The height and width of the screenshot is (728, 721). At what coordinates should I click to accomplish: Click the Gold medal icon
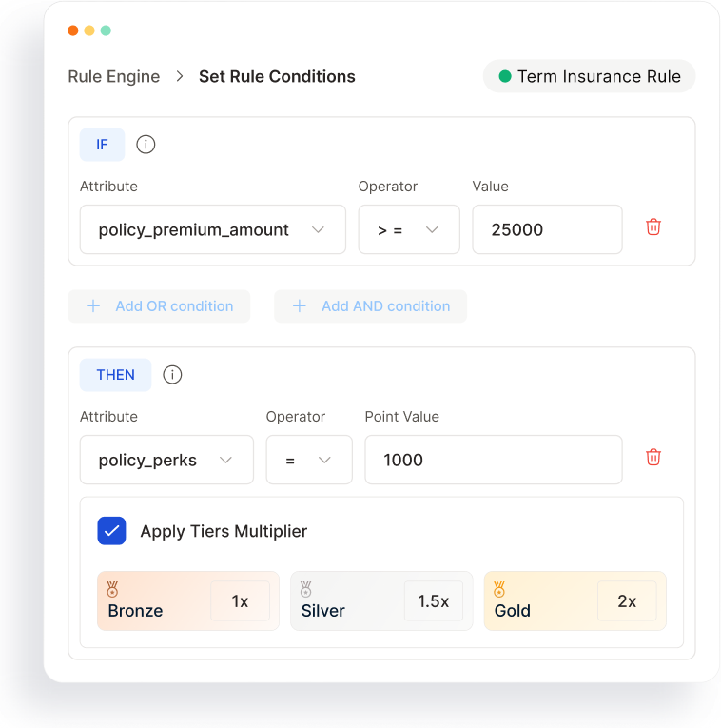coord(499,589)
